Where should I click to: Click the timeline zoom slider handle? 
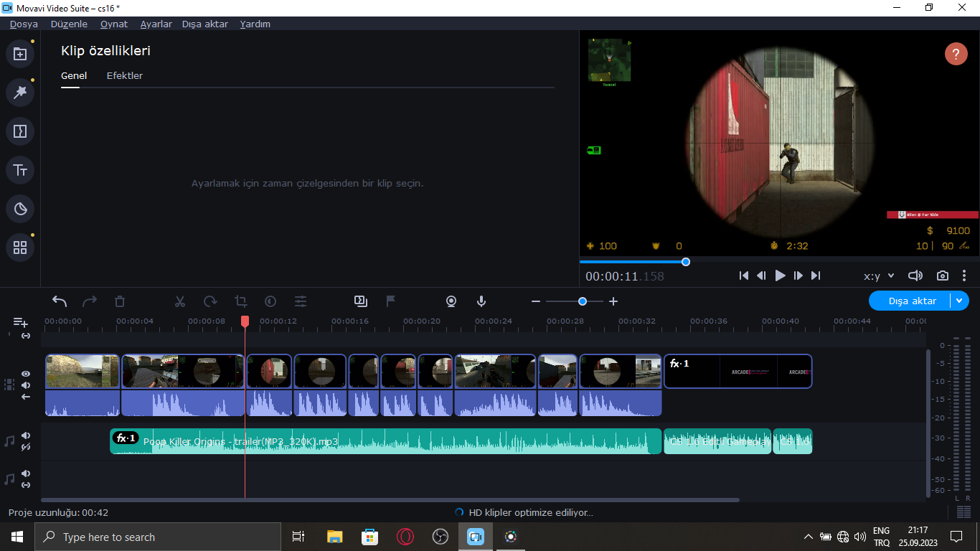[582, 301]
